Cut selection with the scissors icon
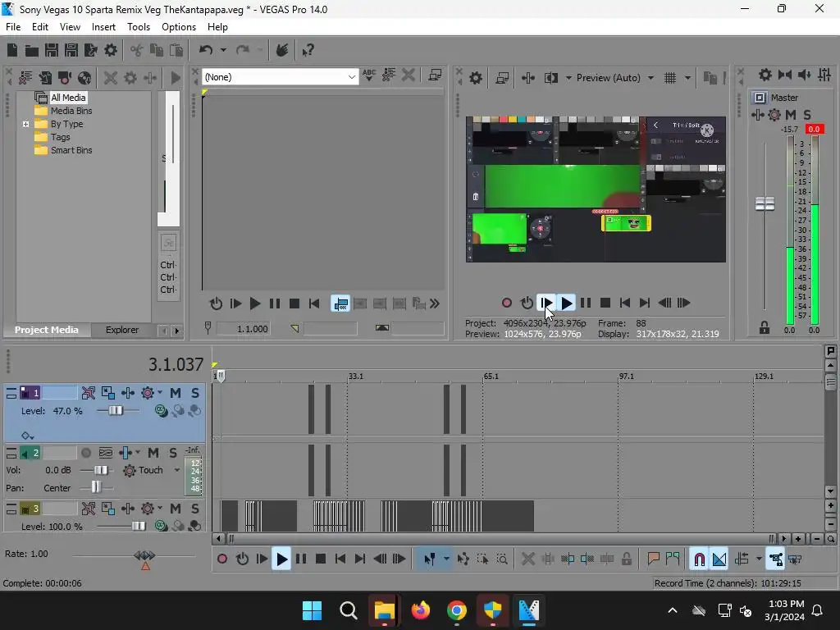 pos(137,50)
